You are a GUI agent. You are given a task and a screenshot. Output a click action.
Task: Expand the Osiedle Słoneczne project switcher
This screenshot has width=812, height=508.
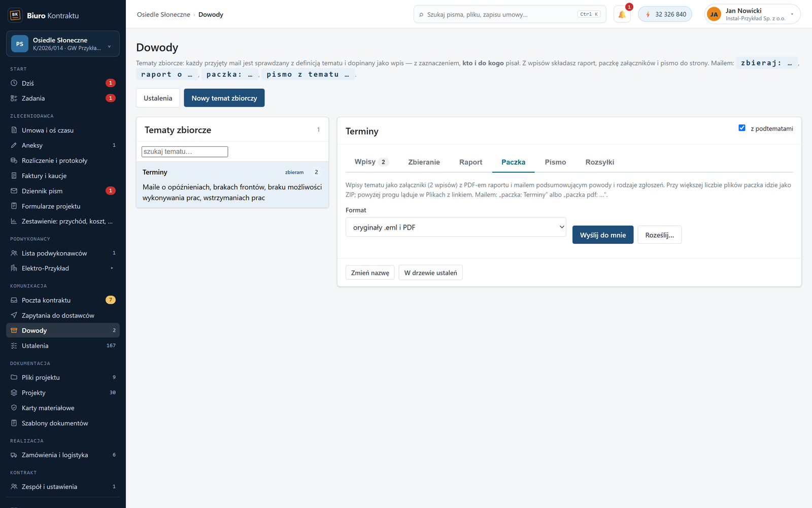click(x=63, y=44)
